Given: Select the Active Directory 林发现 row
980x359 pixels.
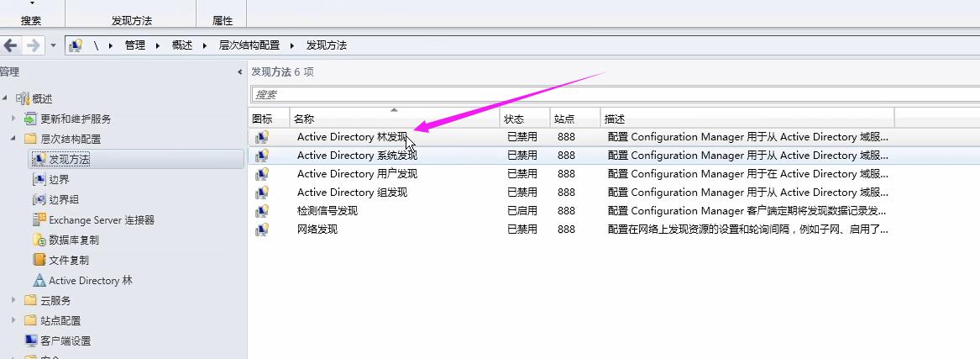Looking at the screenshot, I should click(614, 136).
